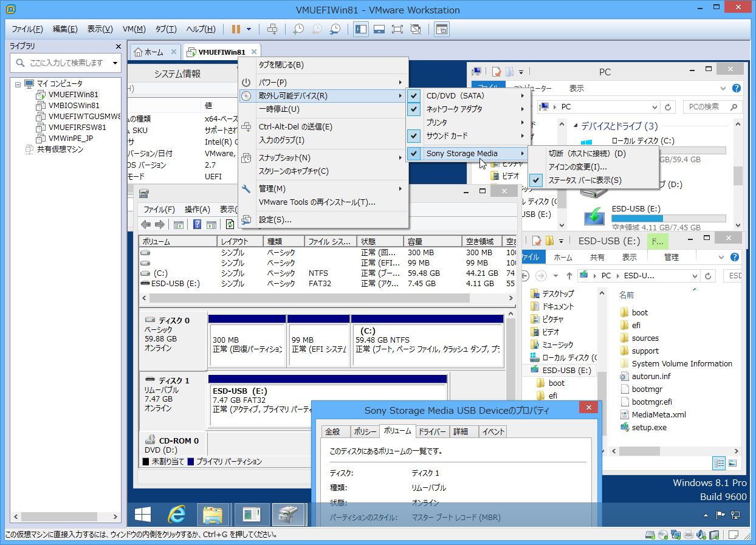The width and height of the screenshot is (756, 545).
Task: Click the VMware pause VM toolbar button
Action: tap(236, 29)
